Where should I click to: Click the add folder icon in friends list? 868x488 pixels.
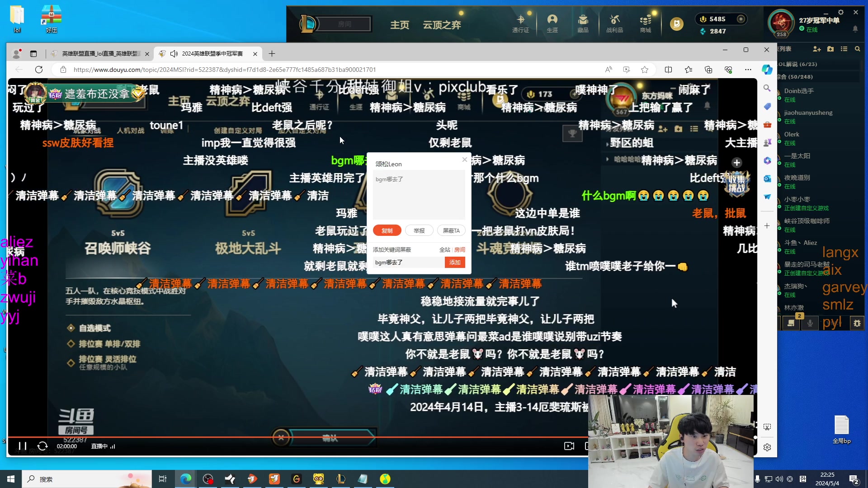pyautogui.click(x=830, y=49)
